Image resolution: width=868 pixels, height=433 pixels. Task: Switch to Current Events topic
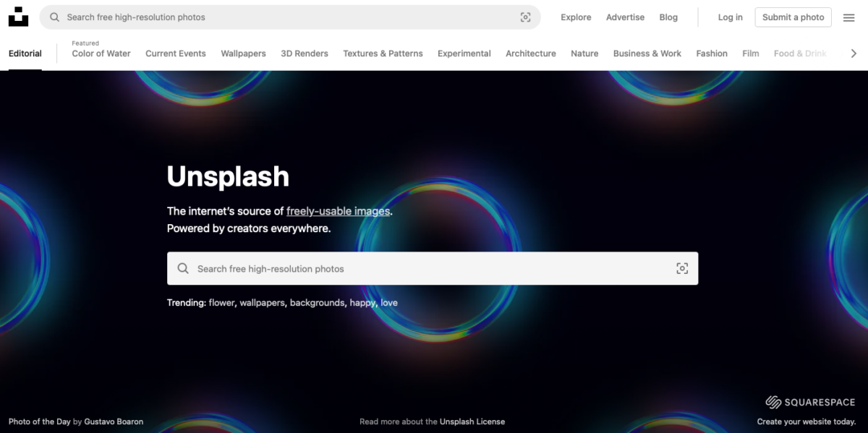click(x=176, y=53)
